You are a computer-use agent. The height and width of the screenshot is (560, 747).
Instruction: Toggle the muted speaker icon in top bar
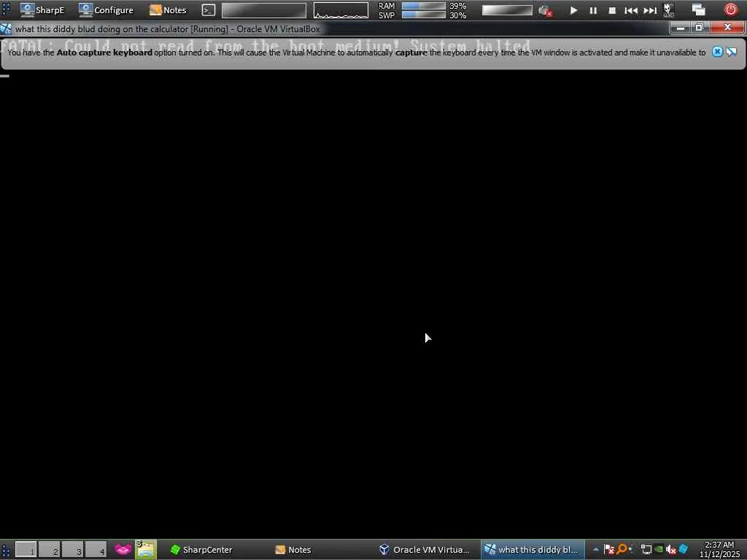pos(545,10)
